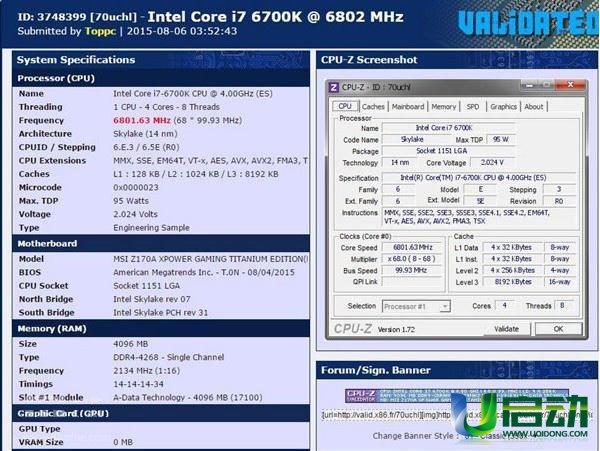600x451 pixels.
Task: Click the Skylake (14 nm) architecture value
Action: coord(145,134)
